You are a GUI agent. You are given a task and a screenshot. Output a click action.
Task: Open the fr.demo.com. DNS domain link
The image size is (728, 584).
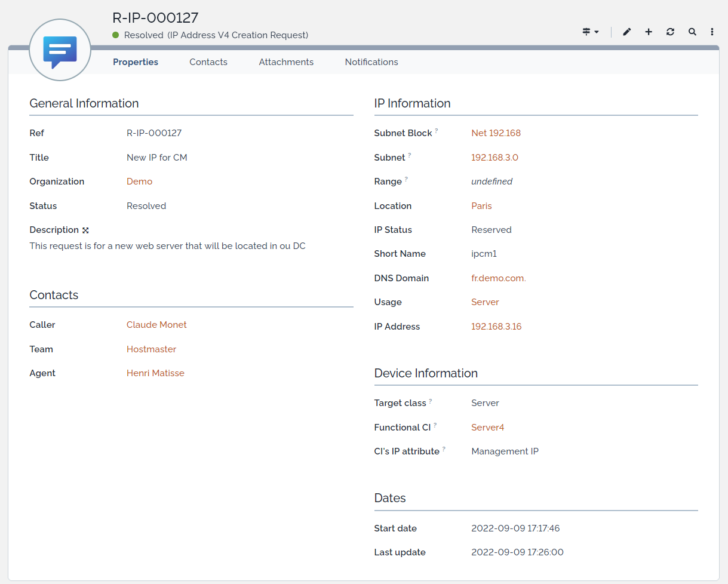[x=499, y=278]
